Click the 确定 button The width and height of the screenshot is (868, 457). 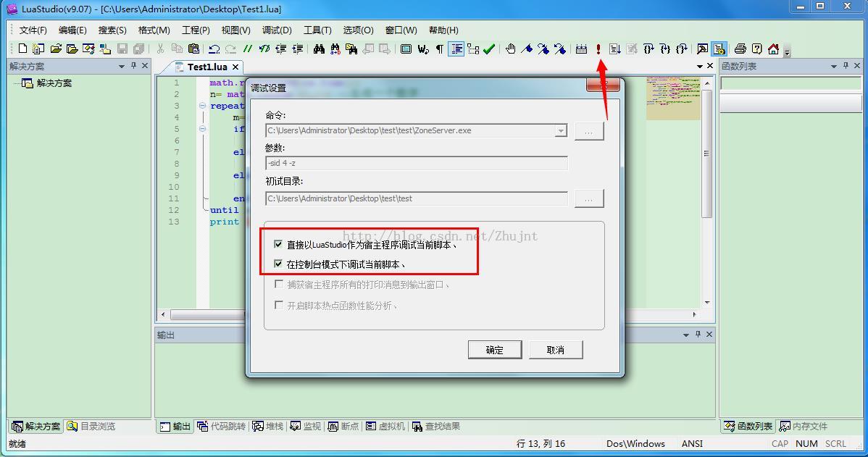(x=494, y=350)
